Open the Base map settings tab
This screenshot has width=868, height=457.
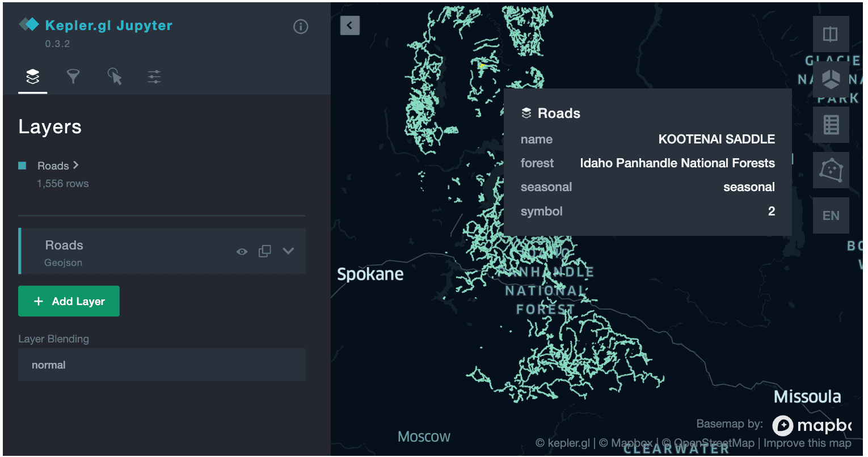[154, 77]
